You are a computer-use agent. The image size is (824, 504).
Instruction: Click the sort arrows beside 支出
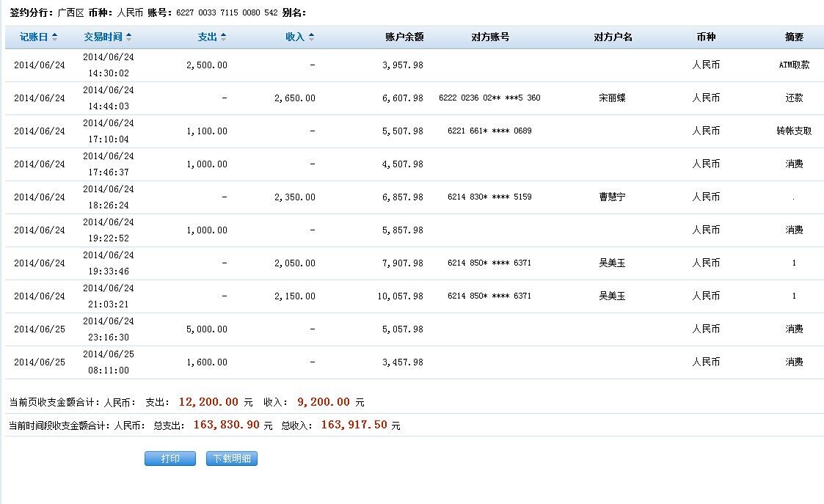pos(223,37)
